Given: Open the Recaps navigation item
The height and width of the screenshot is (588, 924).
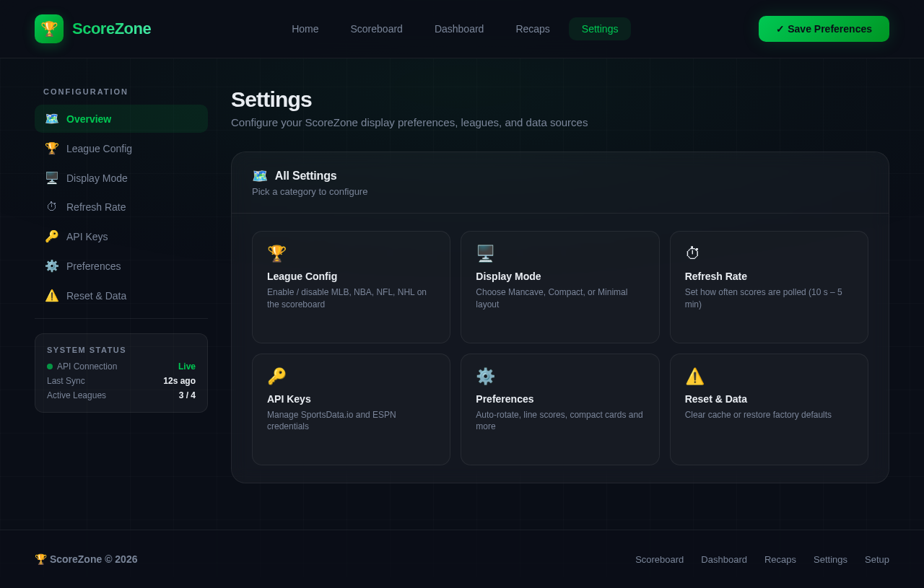Looking at the screenshot, I should tap(533, 29).
